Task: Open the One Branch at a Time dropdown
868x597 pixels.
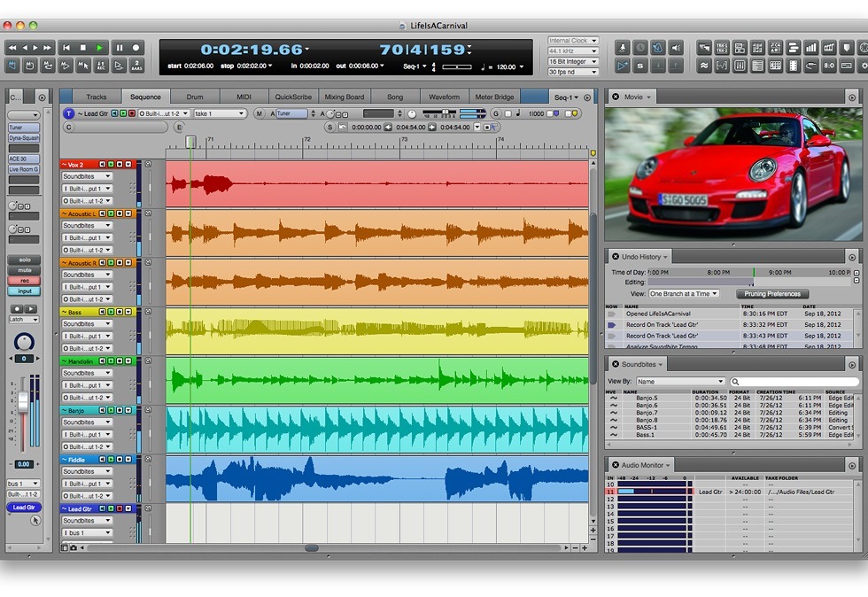Action: (684, 293)
